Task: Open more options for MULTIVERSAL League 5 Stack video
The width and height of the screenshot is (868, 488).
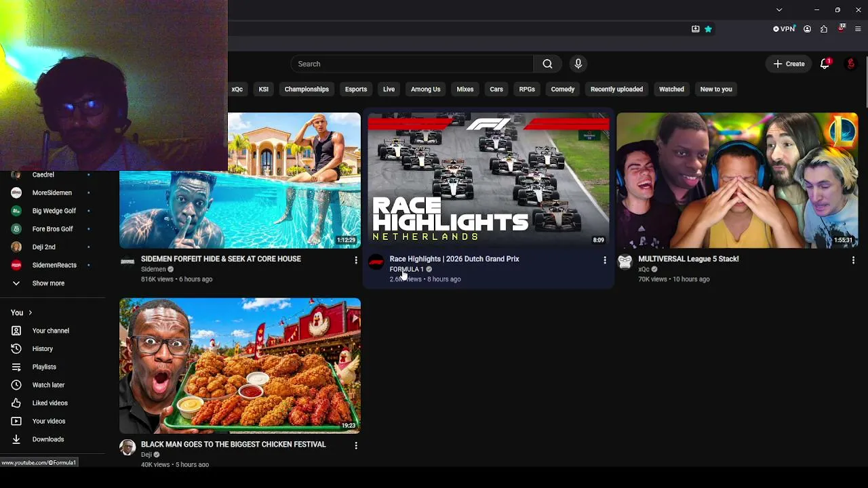Action: [x=853, y=260]
